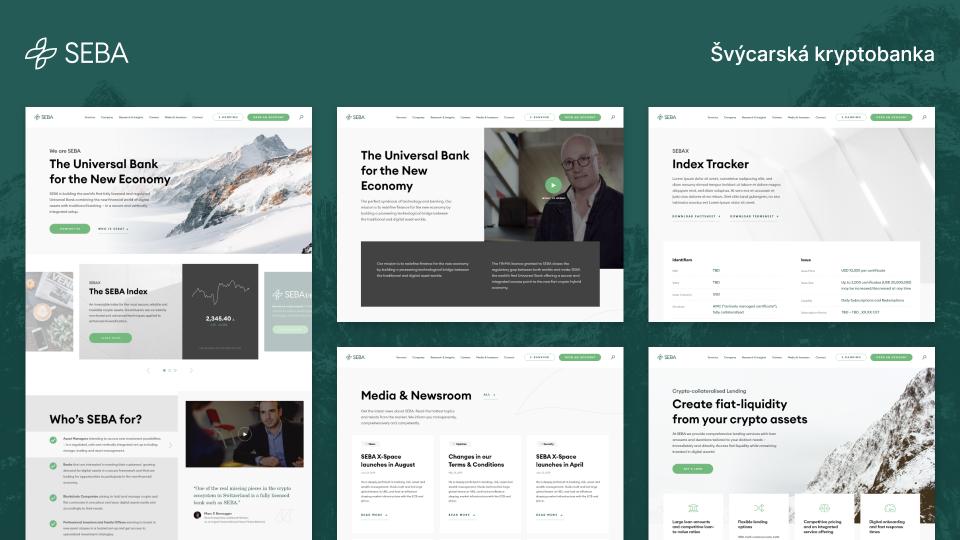Click the SEBA logo in the Index Tracker header
960x540 pixels.
[x=667, y=117]
